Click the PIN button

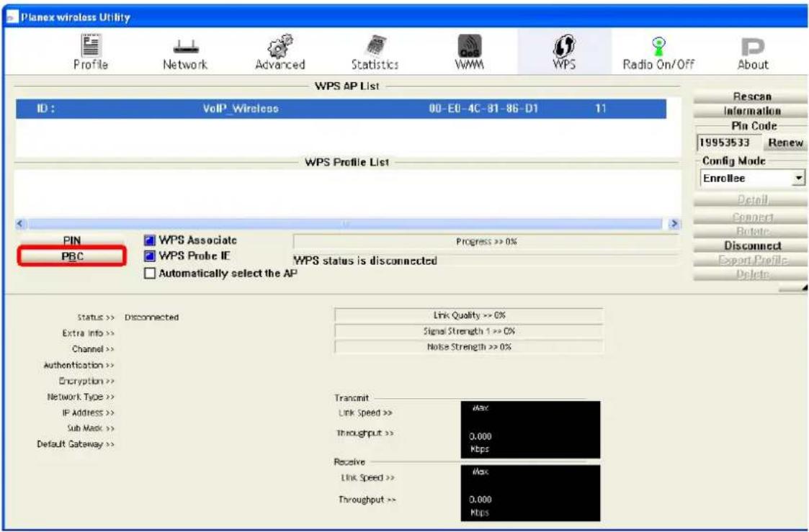[72, 240]
